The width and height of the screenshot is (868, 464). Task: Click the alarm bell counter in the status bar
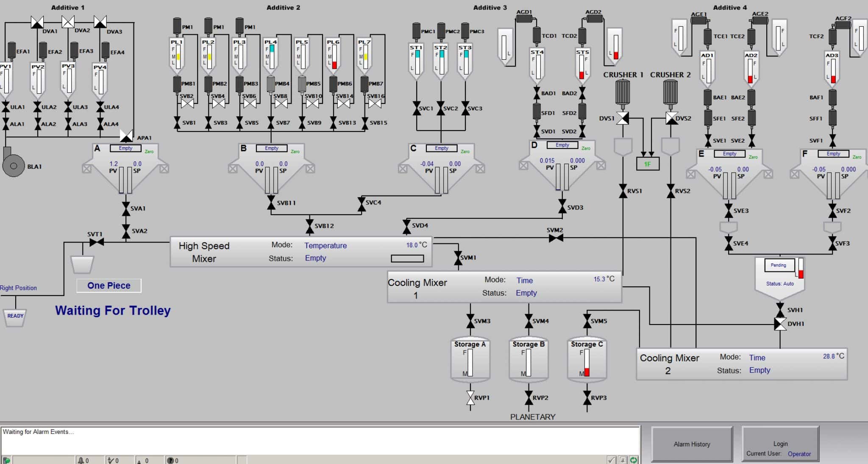[x=82, y=460]
